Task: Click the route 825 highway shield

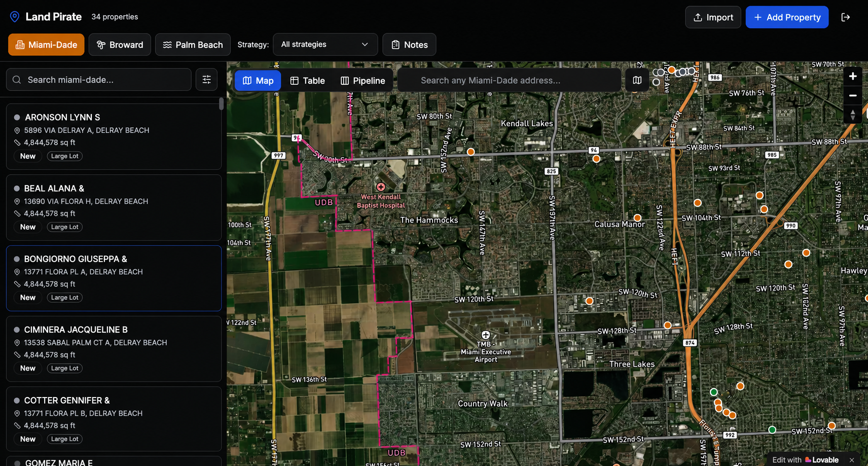Action: [552, 171]
